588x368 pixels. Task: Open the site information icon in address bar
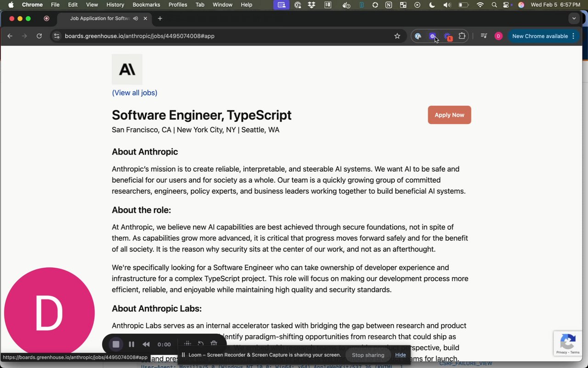[57, 36]
